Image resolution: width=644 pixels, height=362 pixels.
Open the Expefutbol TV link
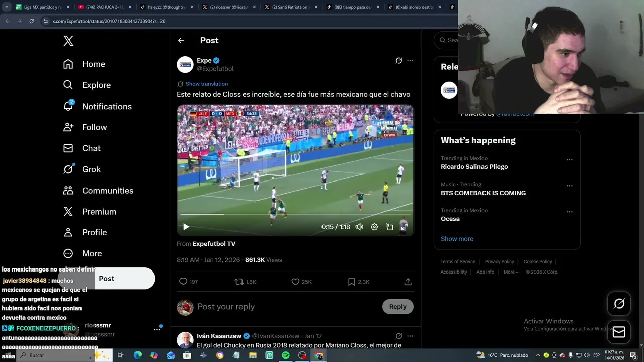(214, 244)
